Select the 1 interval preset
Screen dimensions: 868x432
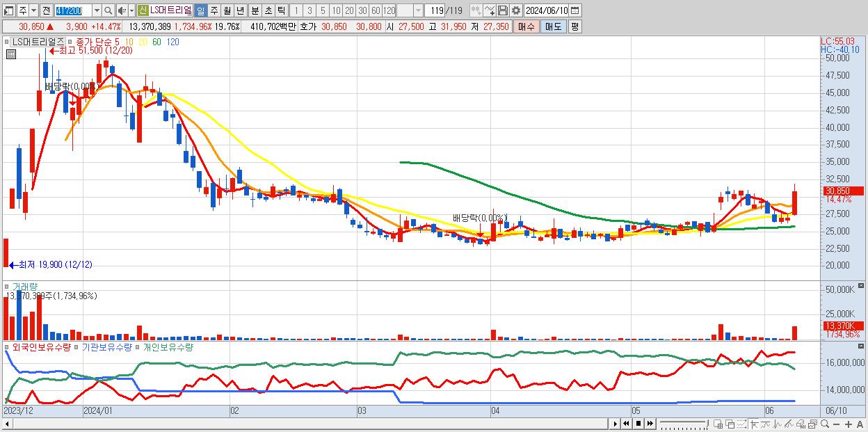pyautogui.click(x=296, y=10)
